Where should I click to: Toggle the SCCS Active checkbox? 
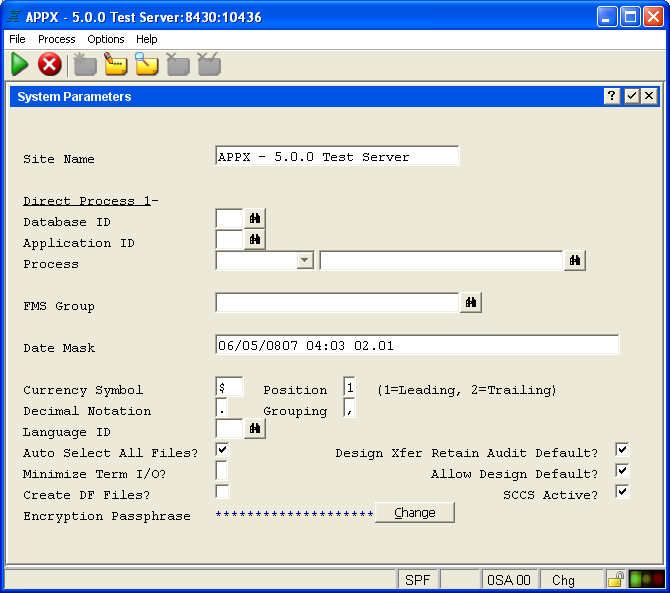pos(622,492)
